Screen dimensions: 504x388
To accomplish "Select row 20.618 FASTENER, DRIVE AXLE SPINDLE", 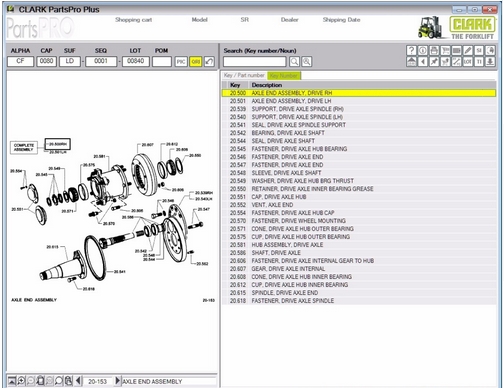I will [x=359, y=301].
